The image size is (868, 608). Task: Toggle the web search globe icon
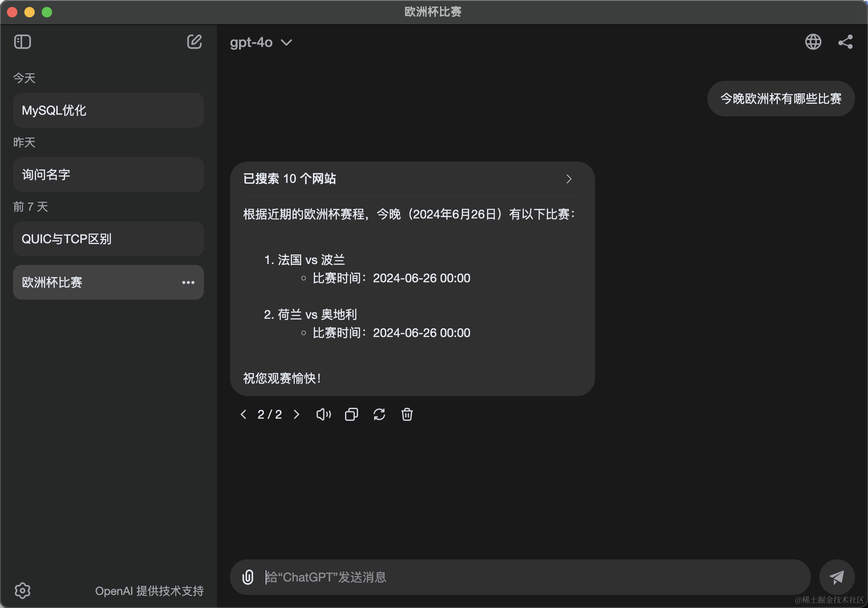pos(813,42)
